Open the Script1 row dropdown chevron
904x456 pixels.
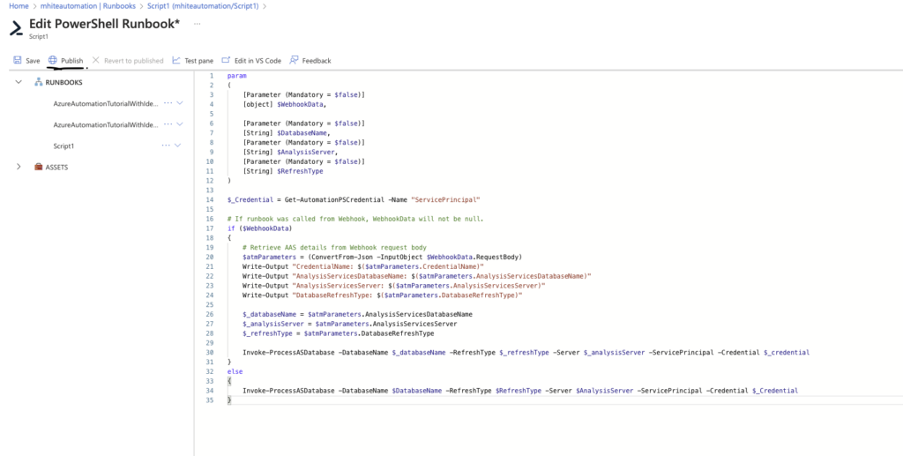coord(179,146)
